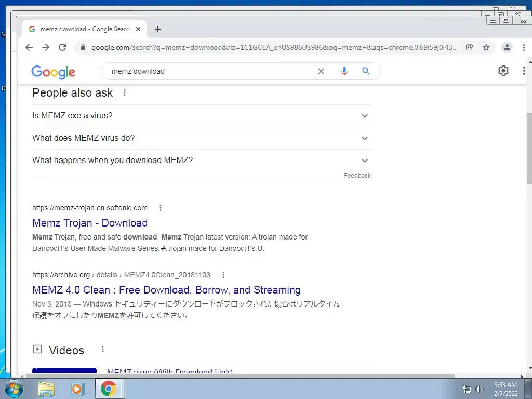Viewport: 532px width, 399px height.
Task: Click the Chrome taskbar button
Action: tap(109, 389)
